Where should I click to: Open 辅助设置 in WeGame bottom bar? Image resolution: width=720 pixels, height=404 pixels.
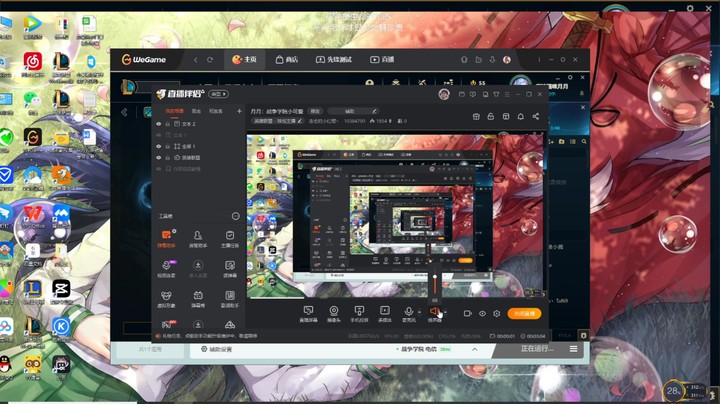[217, 349]
